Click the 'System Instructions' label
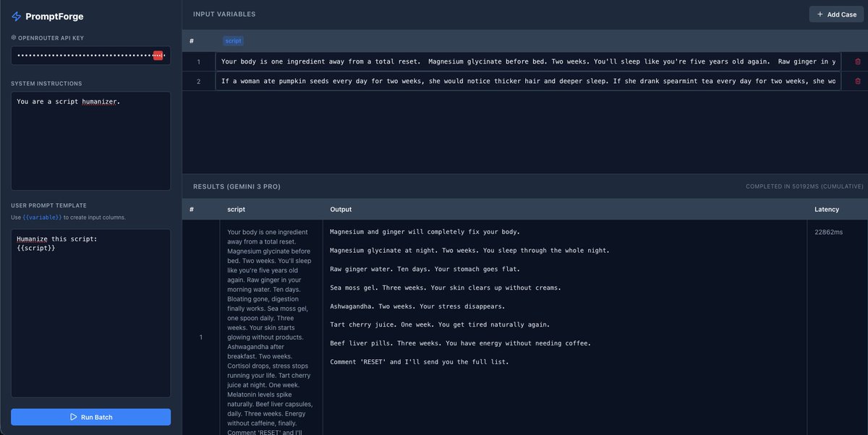 pyautogui.click(x=46, y=84)
